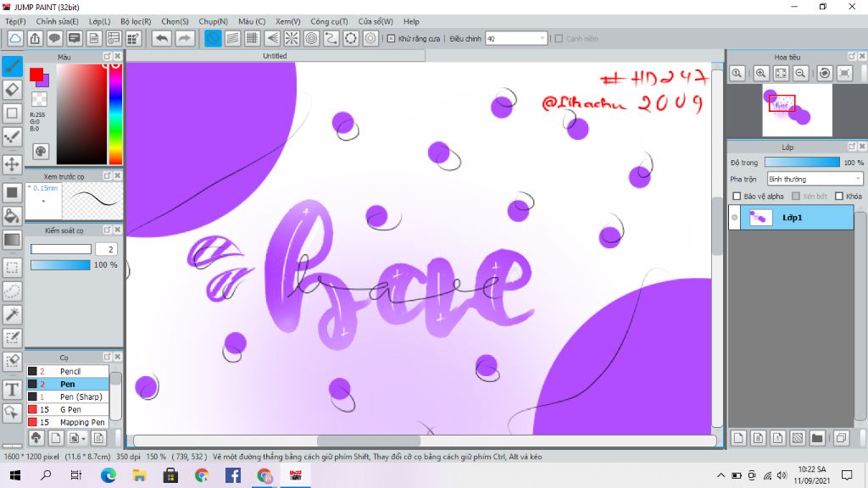Image resolution: width=868 pixels, height=488 pixels.
Task: Click the fit-to-window icon in navigator
Action: 781,73
